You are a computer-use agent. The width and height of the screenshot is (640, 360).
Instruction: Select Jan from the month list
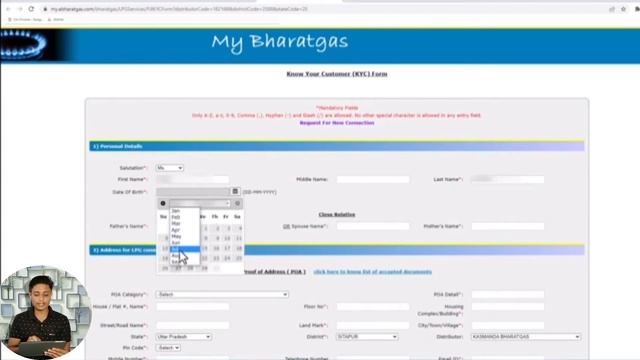176,211
